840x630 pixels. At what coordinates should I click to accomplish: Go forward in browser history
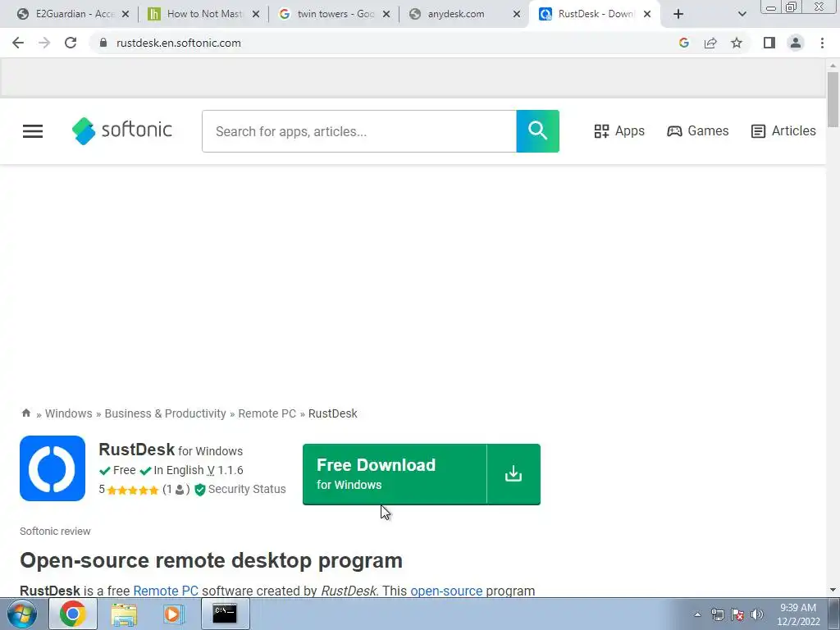tap(44, 43)
